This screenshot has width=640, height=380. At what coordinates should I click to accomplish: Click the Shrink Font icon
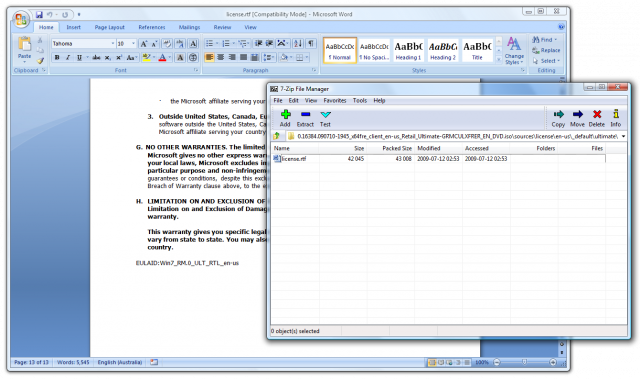pos(154,44)
